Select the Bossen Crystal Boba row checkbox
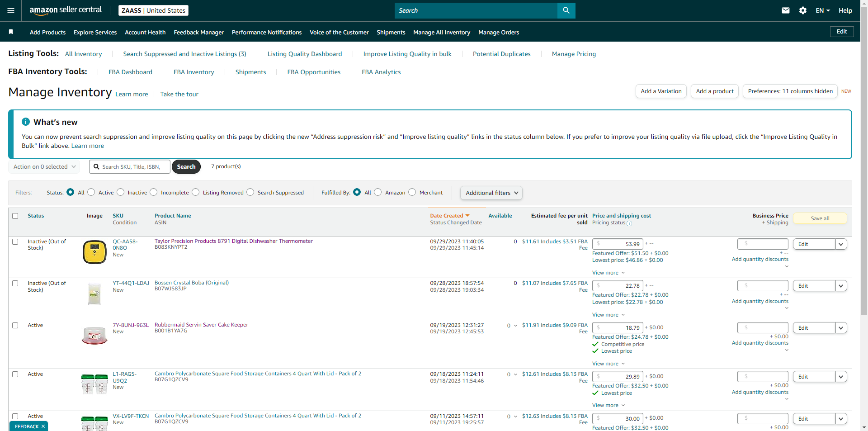868x431 pixels. coord(15,284)
